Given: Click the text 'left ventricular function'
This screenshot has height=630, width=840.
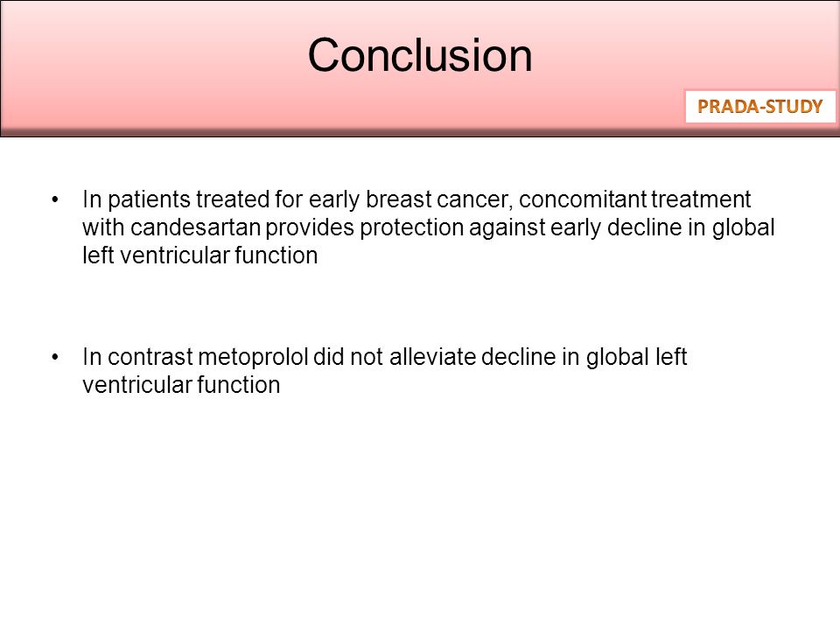Looking at the screenshot, I should click(199, 255).
